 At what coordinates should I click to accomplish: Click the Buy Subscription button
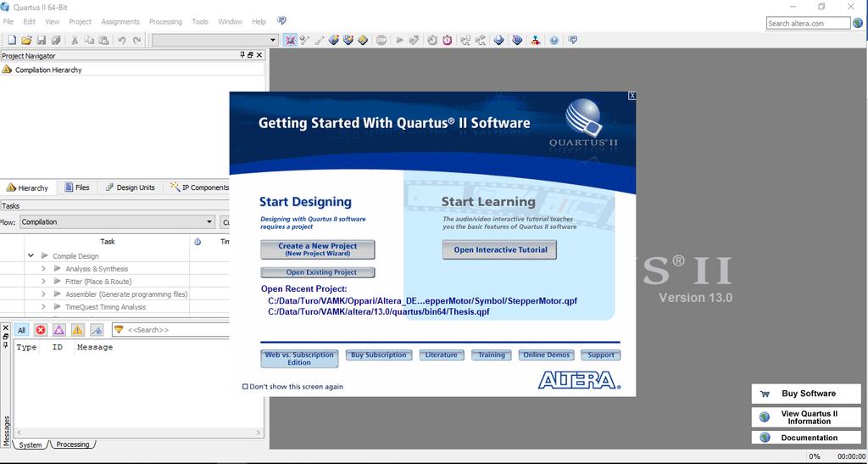point(379,355)
